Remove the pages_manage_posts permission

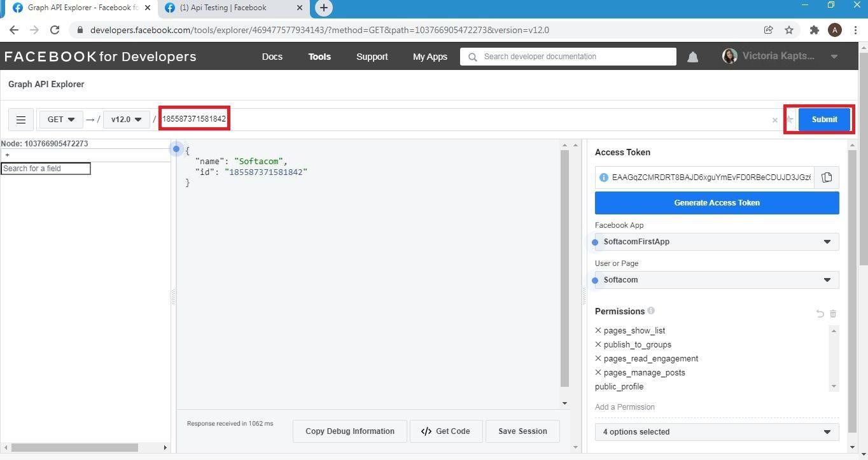pos(598,372)
